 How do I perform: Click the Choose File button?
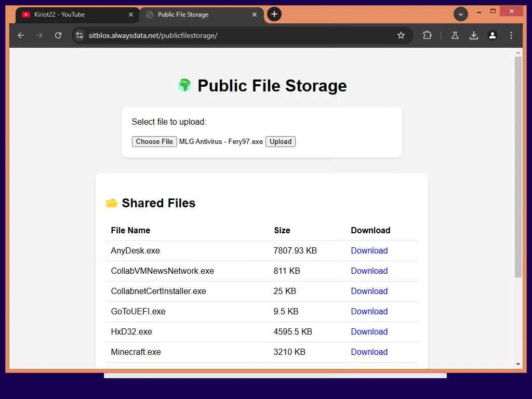154,141
